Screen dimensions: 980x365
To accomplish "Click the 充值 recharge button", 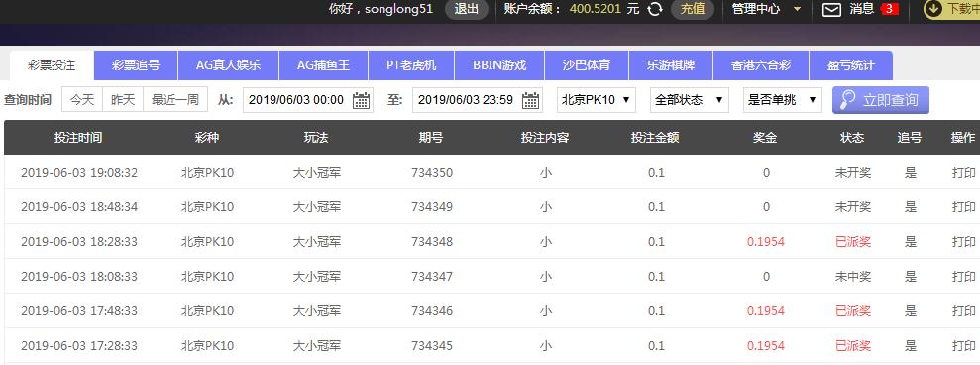I will coord(693,9).
